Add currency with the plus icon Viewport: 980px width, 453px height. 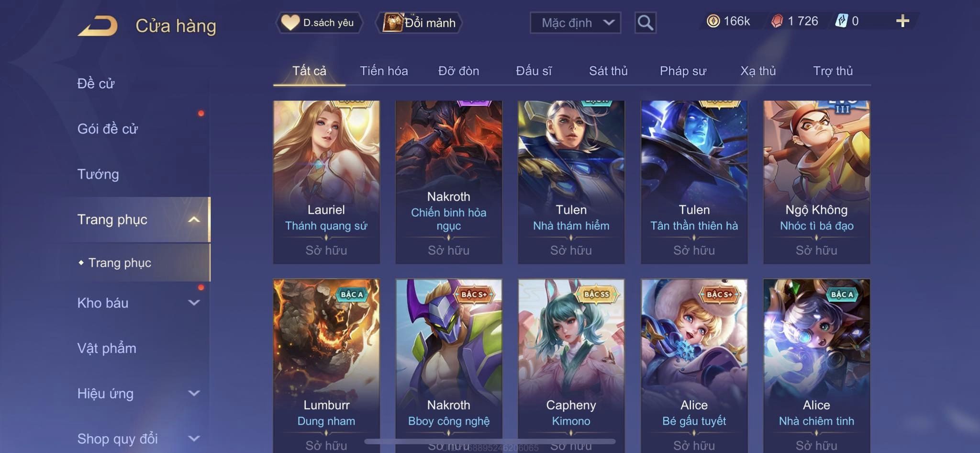pyautogui.click(x=902, y=21)
